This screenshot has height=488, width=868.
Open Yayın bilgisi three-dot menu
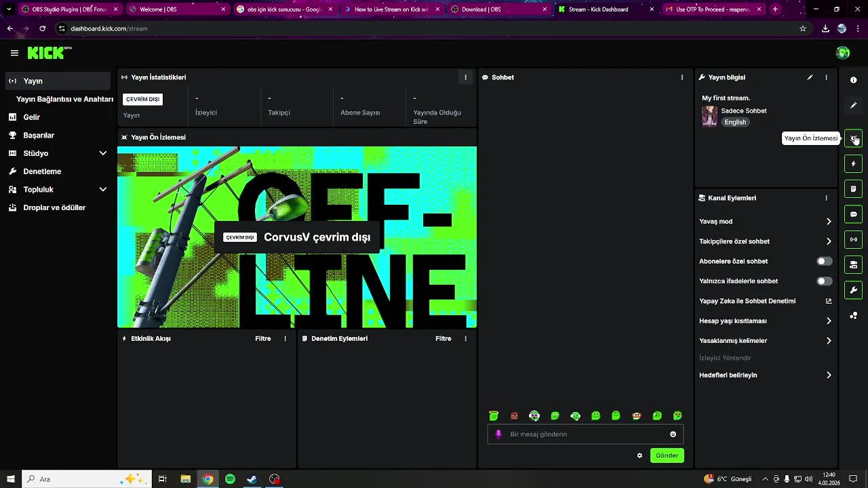click(826, 77)
